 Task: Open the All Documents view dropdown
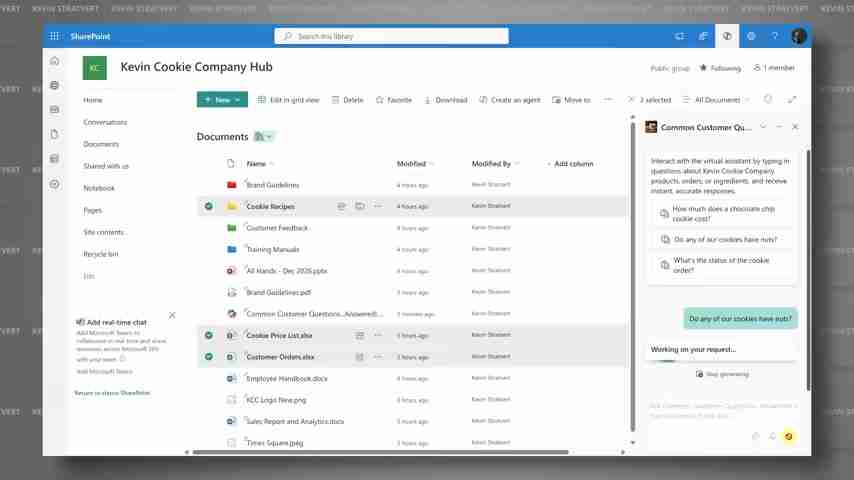tap(716, 100)
